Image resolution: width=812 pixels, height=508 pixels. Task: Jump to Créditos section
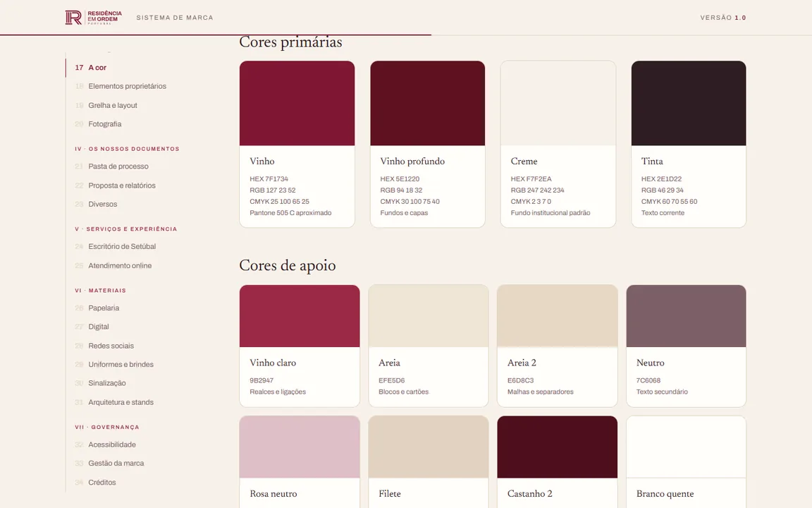point(102,482)
